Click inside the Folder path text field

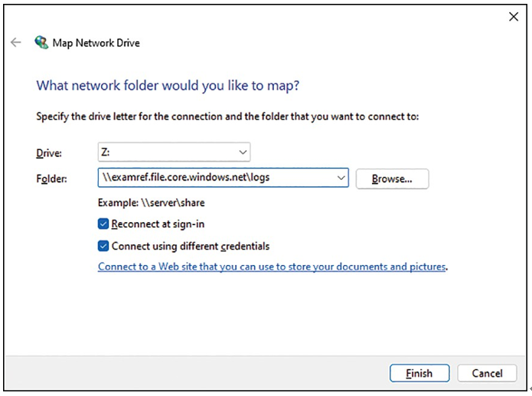tap(217, 178)
